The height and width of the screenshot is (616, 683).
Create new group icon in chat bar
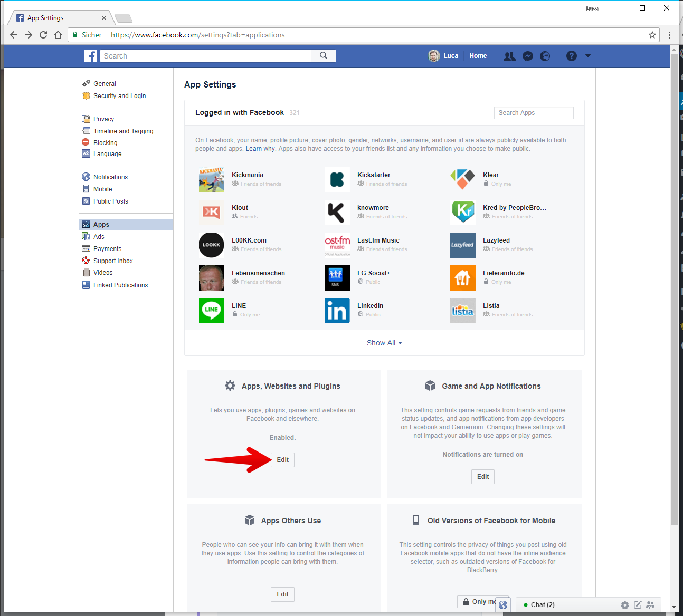coord(650,605)
